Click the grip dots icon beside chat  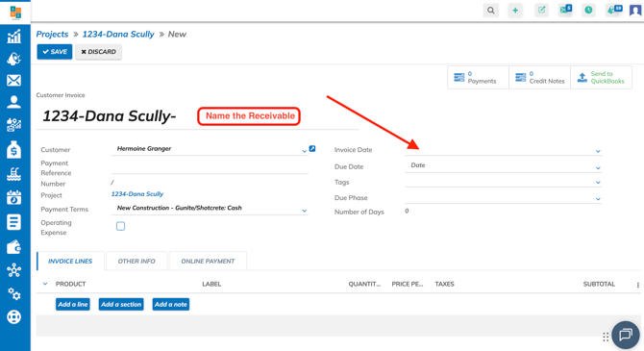coord(606,337)
